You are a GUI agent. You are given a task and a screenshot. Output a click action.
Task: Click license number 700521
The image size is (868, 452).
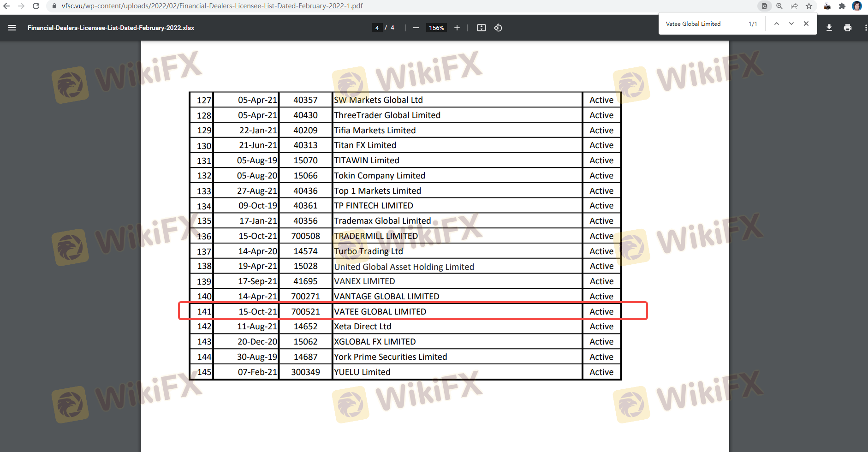click(305, 312)
